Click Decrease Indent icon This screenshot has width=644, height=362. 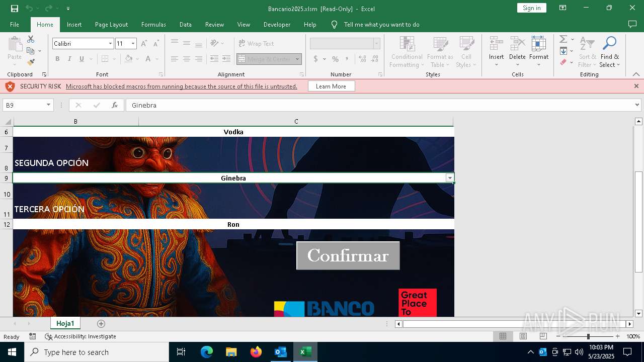point(214,59)
